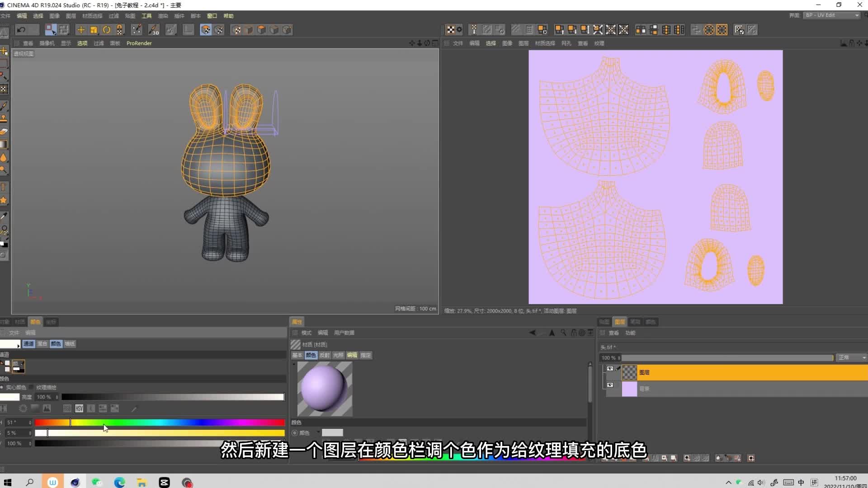Image resolution: width=868 pixels, height=488 pixels.
Task: Click the color wheel icon
Action: pos(23,408)
